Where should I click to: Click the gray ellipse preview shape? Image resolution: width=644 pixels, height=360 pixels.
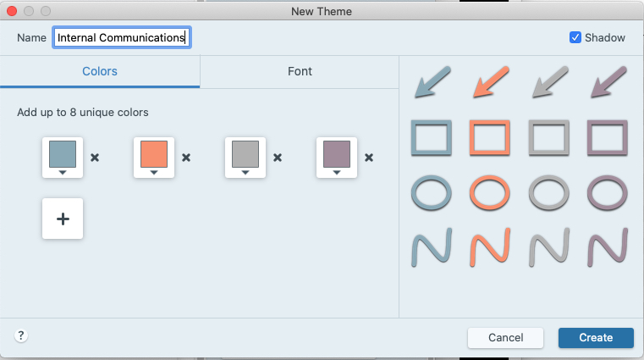[x=548, y=193]
